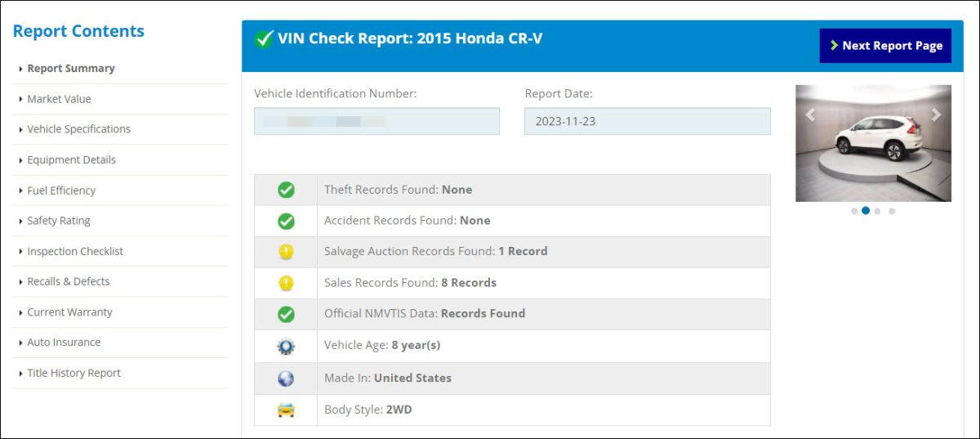Click yellow warning icon for Sales Records Found
This screenshot has height=439, width=980.
(x=286, y=283)
